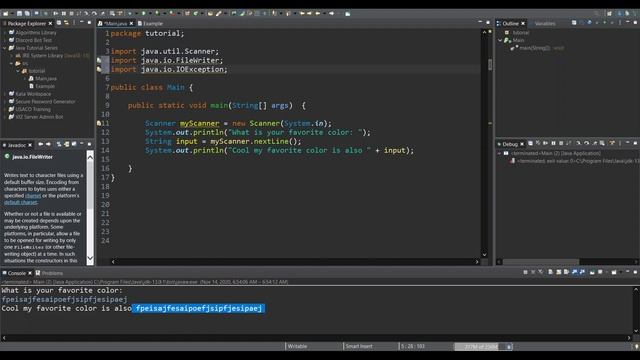Collapse Main class in Outline view
The height and width of the screenshot is (360, 640).
click(500, 40)
